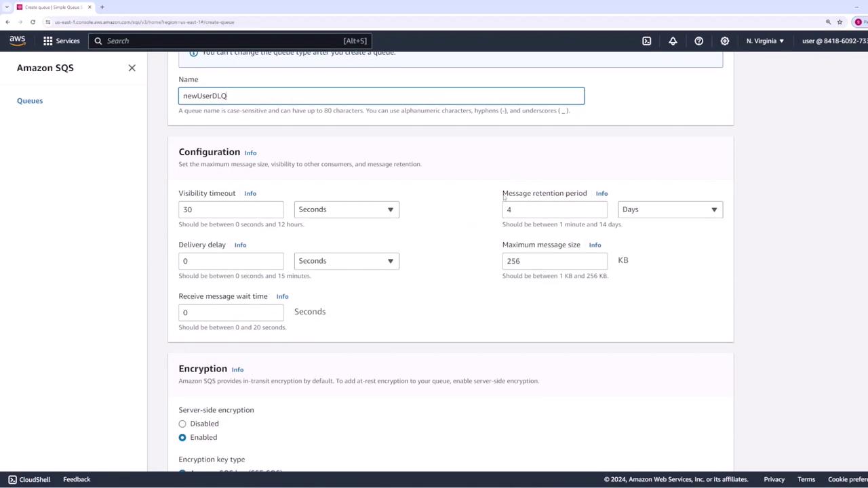Click the Feedback footer button

(77, 479)
